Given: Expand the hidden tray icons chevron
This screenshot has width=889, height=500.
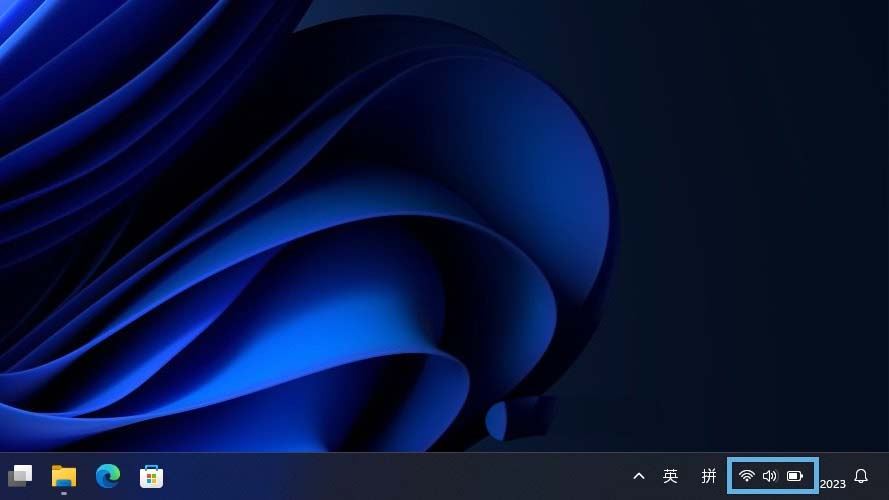Looking at the screenshot, I should (x=639, y=476).
